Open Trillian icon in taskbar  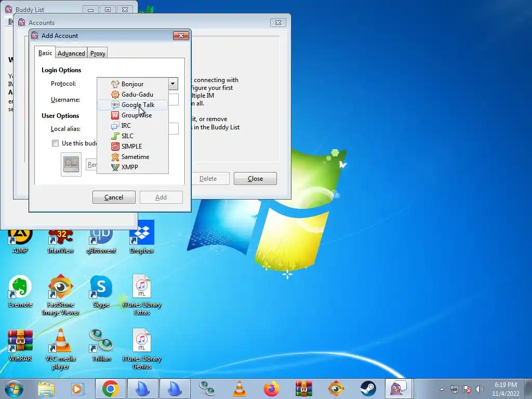pyautogui.click(x=207, y=389)
